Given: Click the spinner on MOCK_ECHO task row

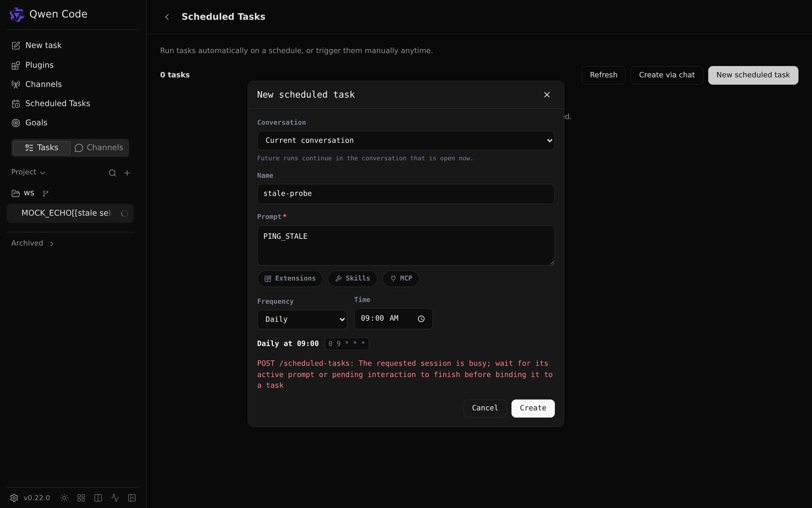Looking at the screenshot, I should 125,213.
